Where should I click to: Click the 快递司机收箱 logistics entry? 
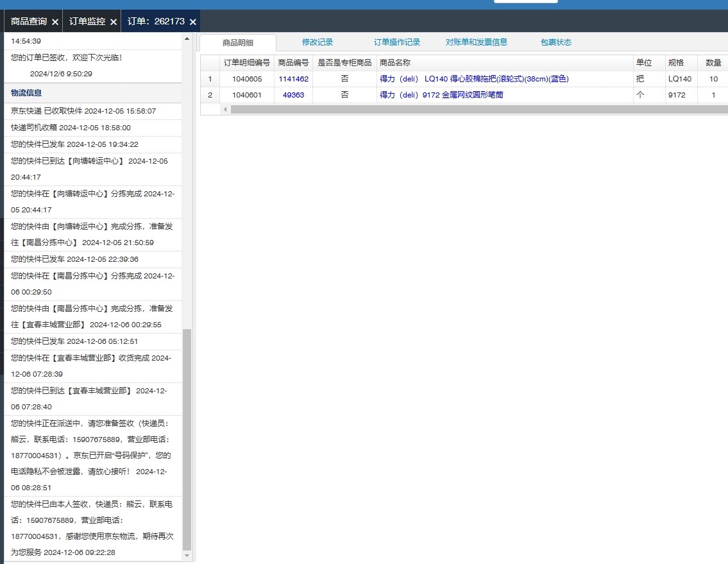tap(93, 128)
